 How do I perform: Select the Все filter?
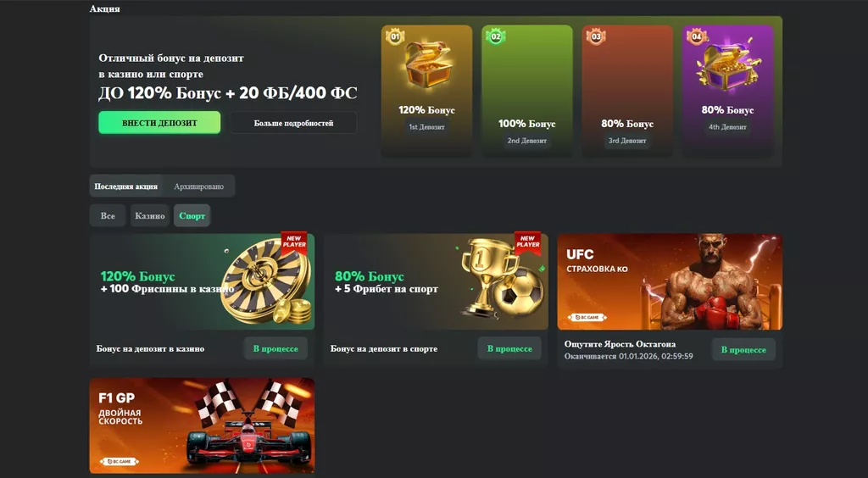point(108,216)
